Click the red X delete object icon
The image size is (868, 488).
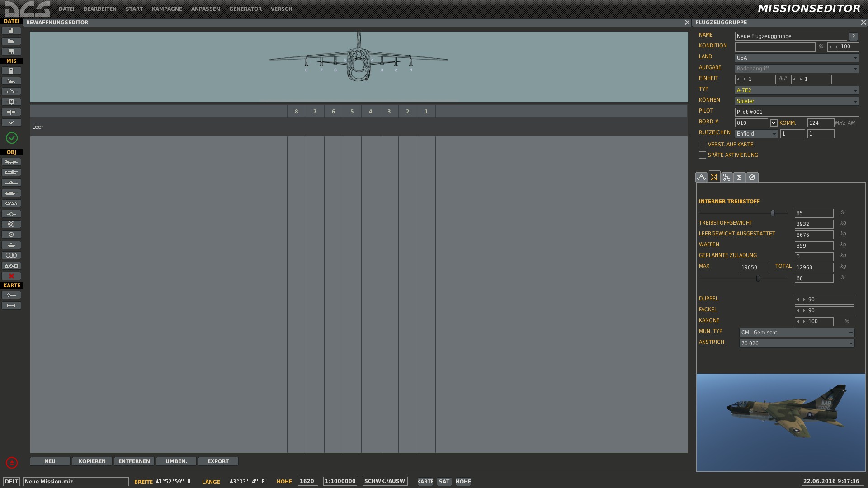click(11, 276)
